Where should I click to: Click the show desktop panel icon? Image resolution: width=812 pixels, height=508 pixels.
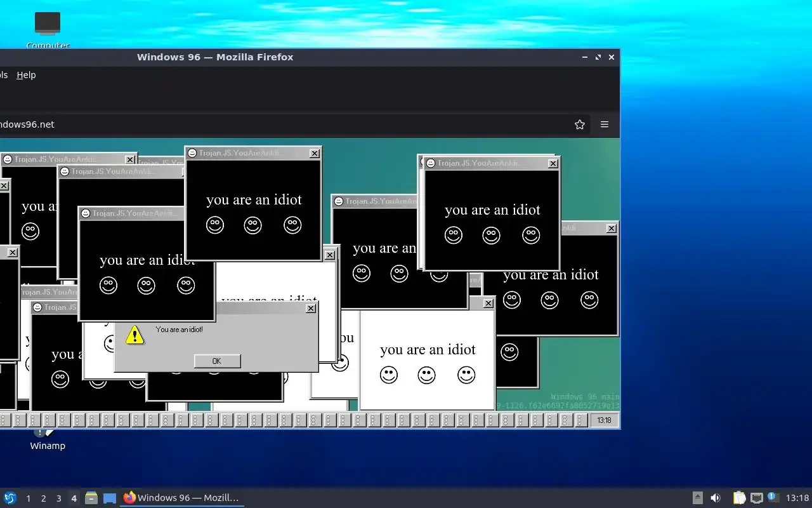110,498
